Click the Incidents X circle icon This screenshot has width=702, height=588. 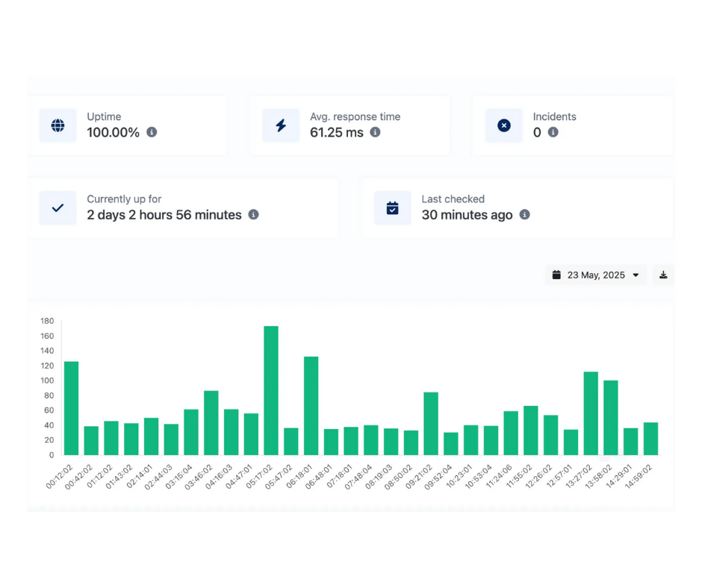pyautogui.click(x=504, y=125)
